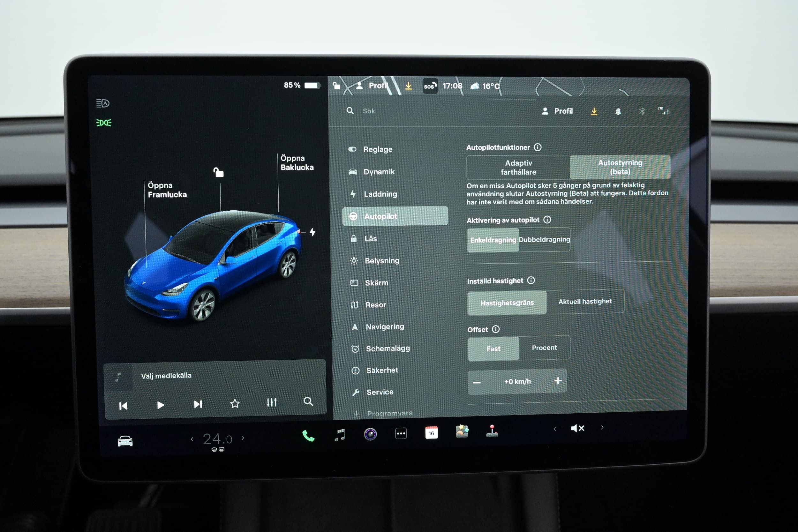Tap the SOS emergency icon
The height and width of the screenshot is (532, 798).
point(430,86)
